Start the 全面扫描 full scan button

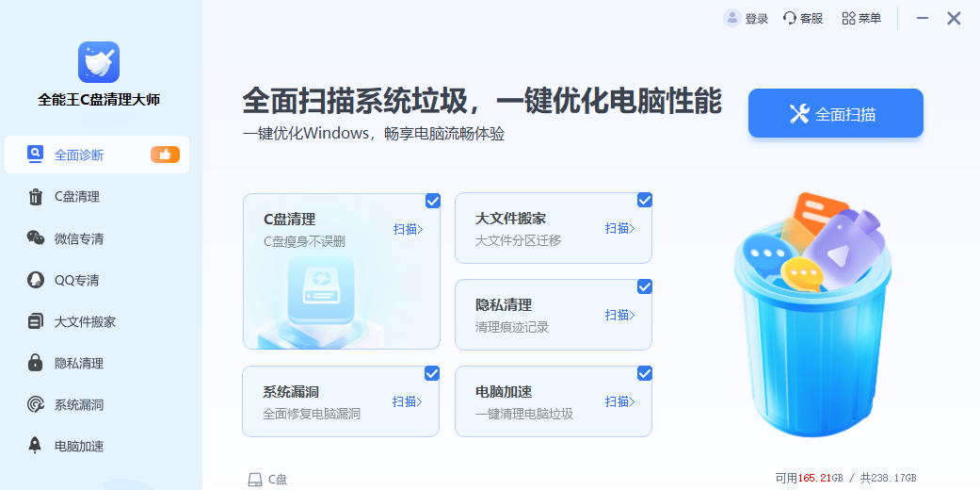(x=835, y=114)
